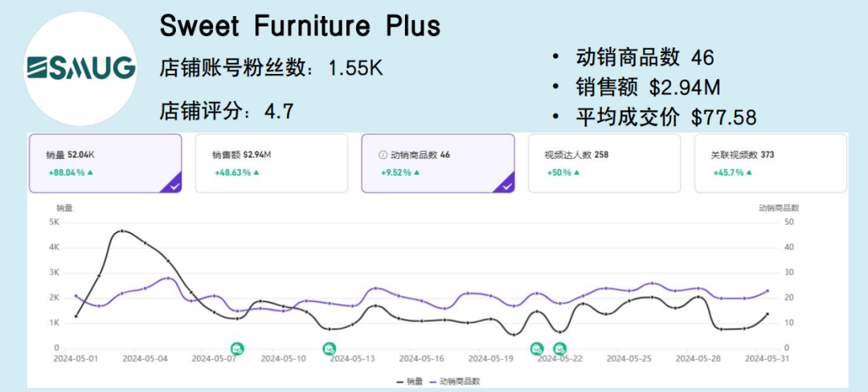Click the 平均成交价 $77.58 bullet

tap(666, 116)
